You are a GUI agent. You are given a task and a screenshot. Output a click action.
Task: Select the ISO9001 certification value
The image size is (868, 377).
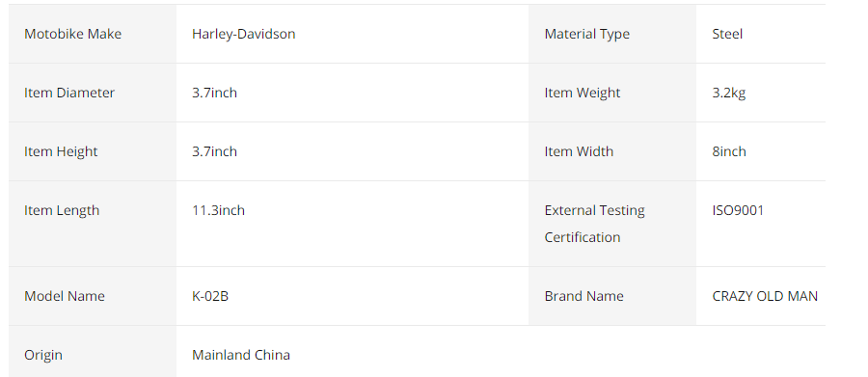coord(738,210)
